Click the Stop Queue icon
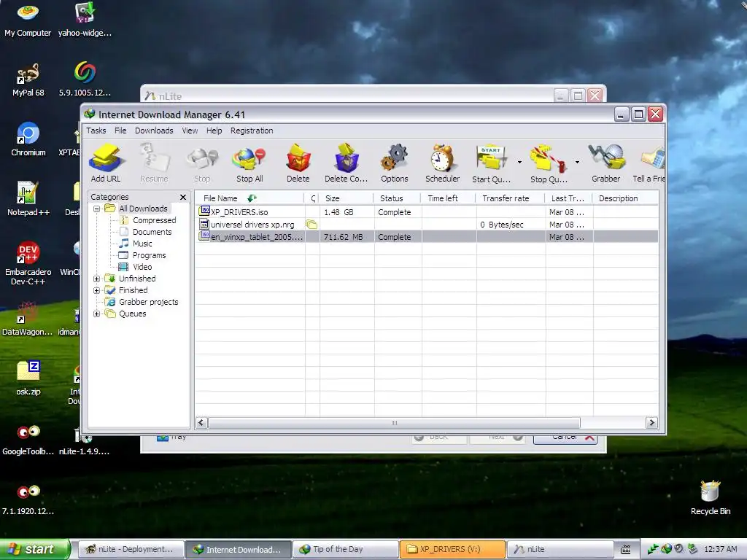The width and height of the screenshot is (747, 560). click(549, 163)
